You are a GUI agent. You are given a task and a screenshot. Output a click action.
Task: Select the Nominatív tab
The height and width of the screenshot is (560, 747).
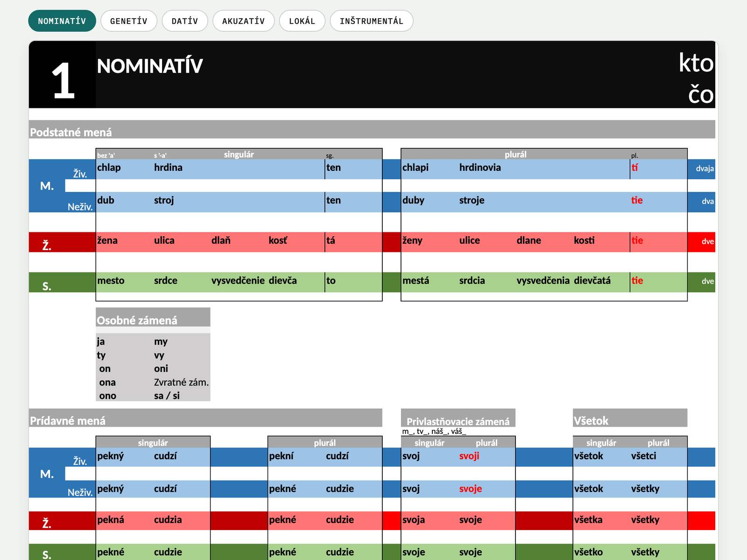click(62, 21)
